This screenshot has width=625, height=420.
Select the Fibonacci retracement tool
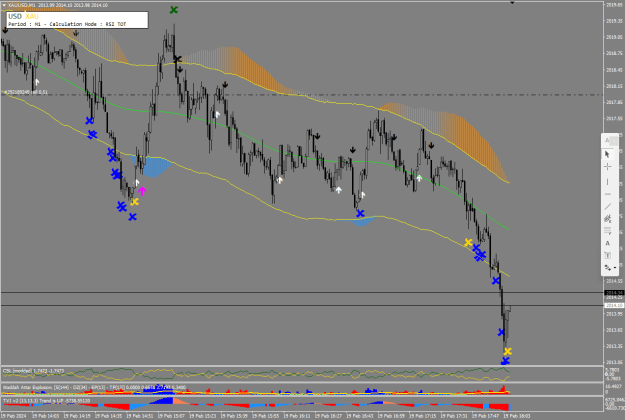pyautogui.click(x=607, y=231)
